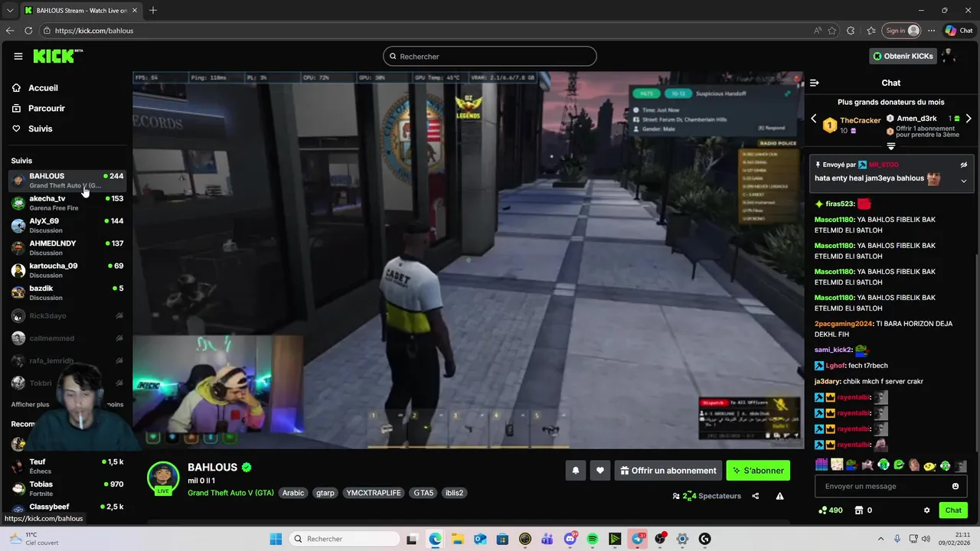Insert the green laughing emote
The width and height of the screenshot is (980, 551).
(x=899, y=465)
